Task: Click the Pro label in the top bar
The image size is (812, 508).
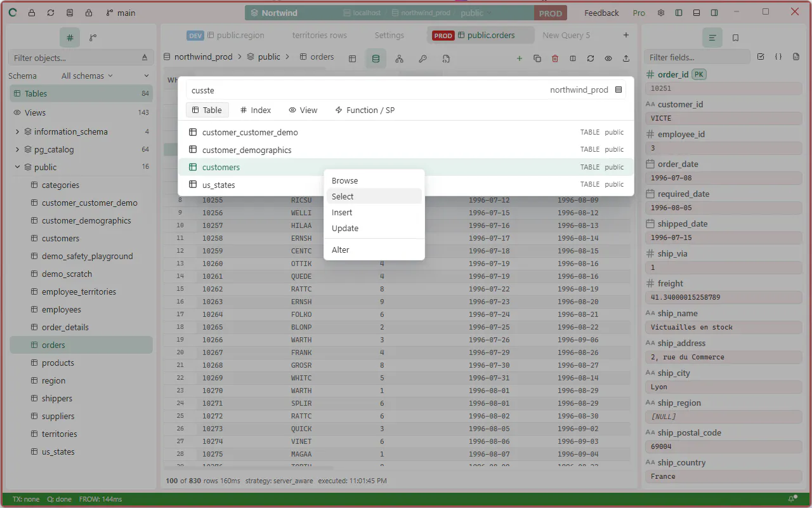Action: [x=639, y=13]
